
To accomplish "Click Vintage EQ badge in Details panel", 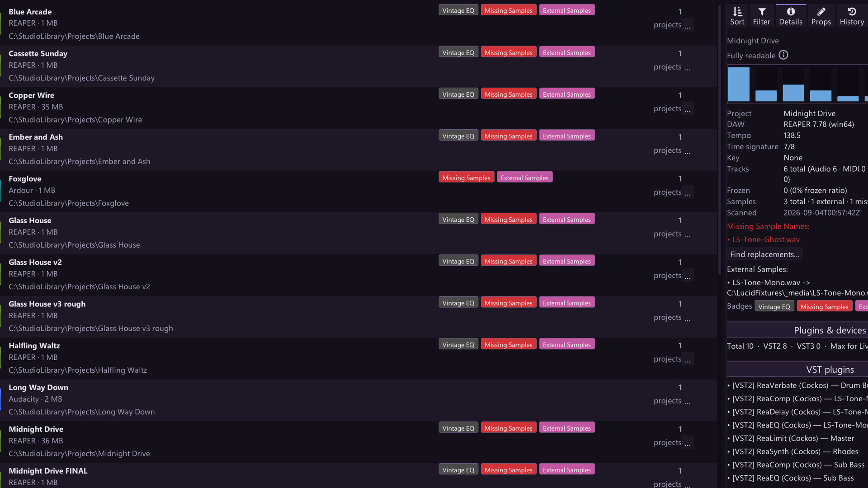I will click(774, 306).
